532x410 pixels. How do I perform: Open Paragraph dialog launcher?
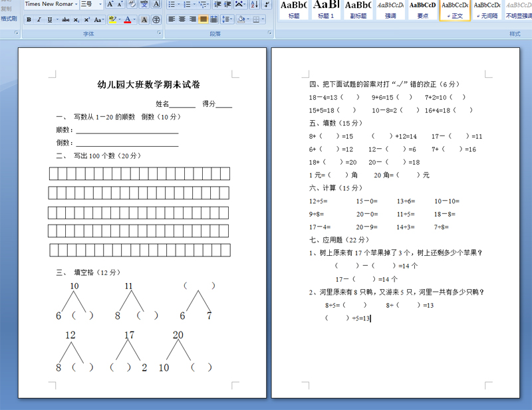pos(270,33)
